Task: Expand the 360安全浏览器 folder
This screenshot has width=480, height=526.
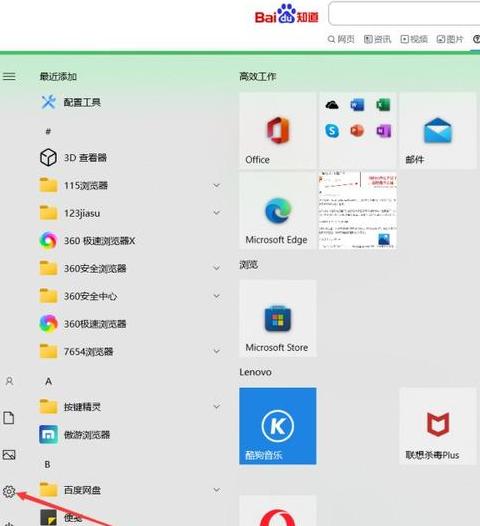Action: coord(216,268)
